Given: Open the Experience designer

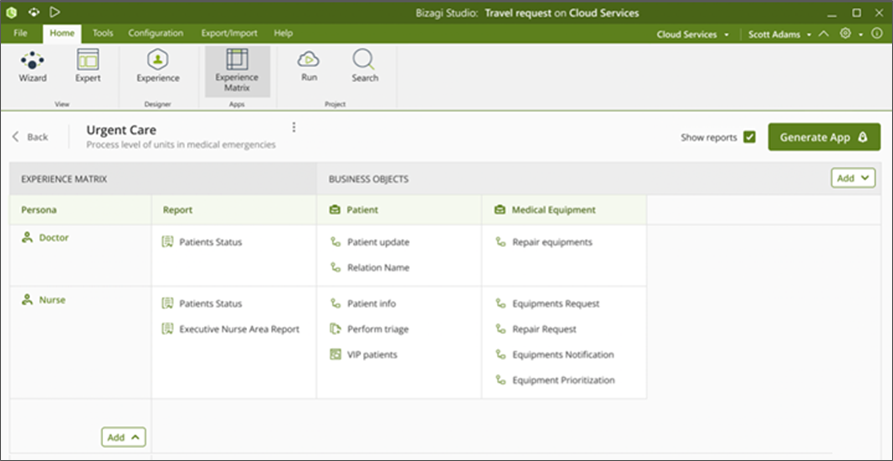Looking at the screenshot, I should [x=158, y=67].
